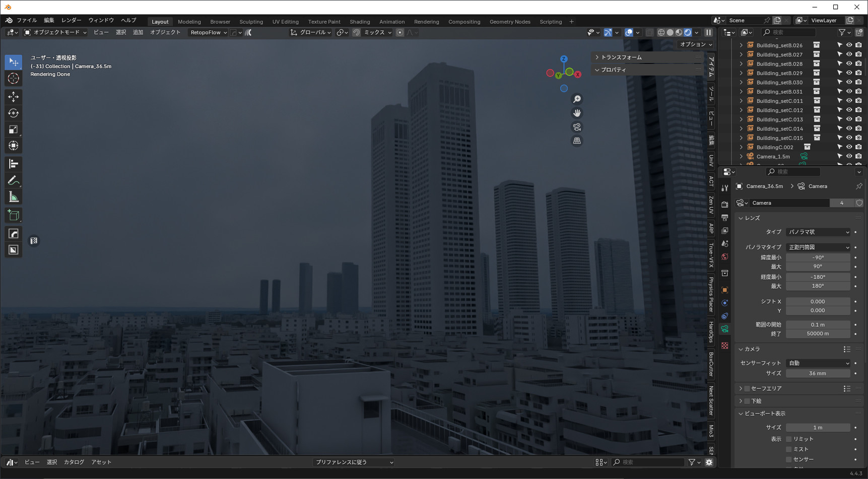Hide Builiding_setC.011 with eye icon

coord(849,101)
